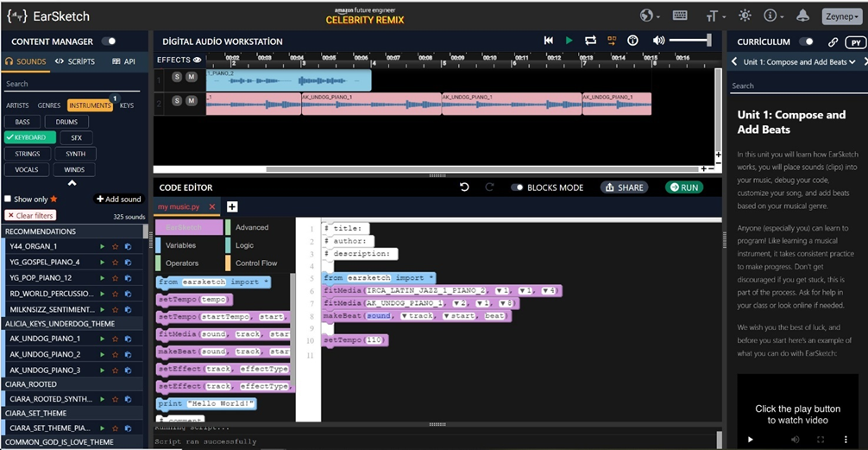Close the my music.py tab
868x450 pixels.
click(212, 206)
